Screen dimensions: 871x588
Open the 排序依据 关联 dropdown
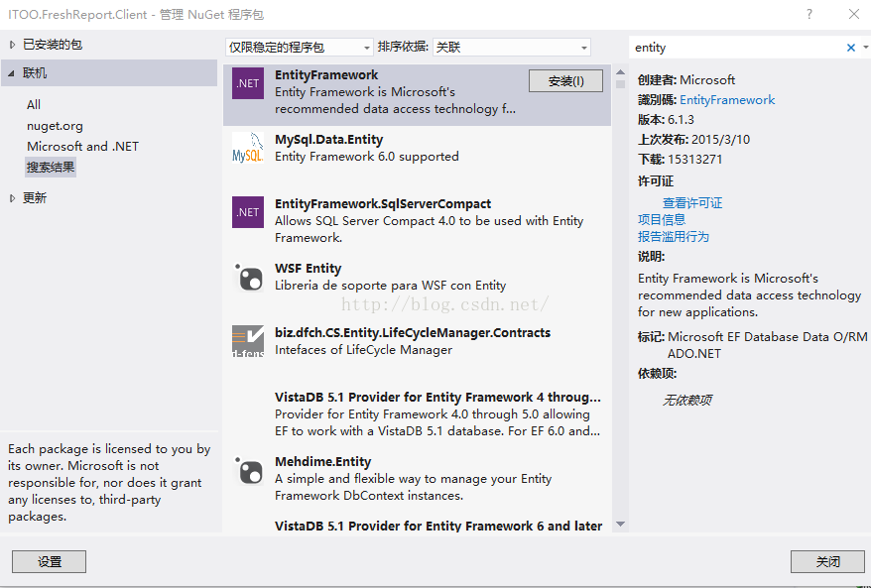point(512,48)
